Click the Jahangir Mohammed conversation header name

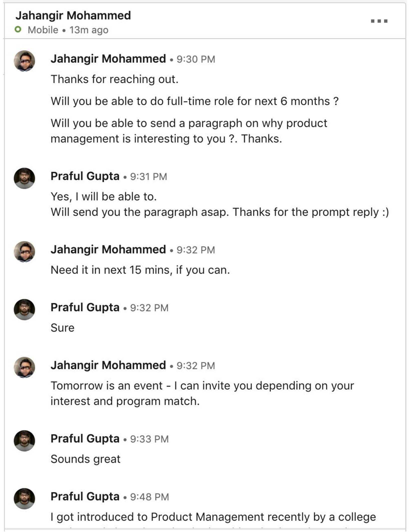[x=73, y=16]
